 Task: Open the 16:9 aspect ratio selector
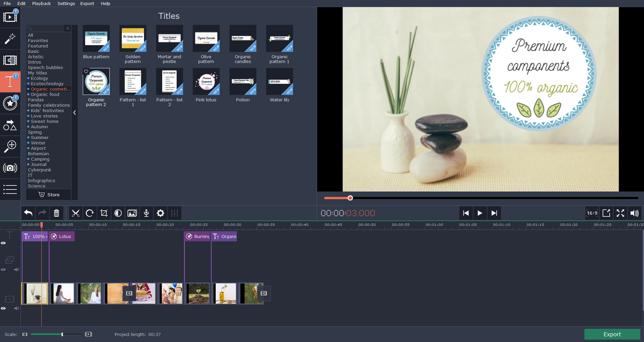pos(592,213)
